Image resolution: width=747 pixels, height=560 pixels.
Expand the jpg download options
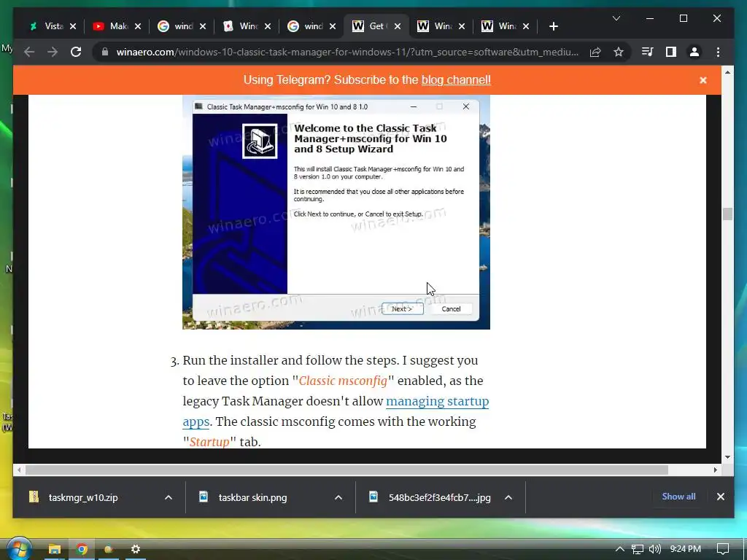click(x=508, y=497)
